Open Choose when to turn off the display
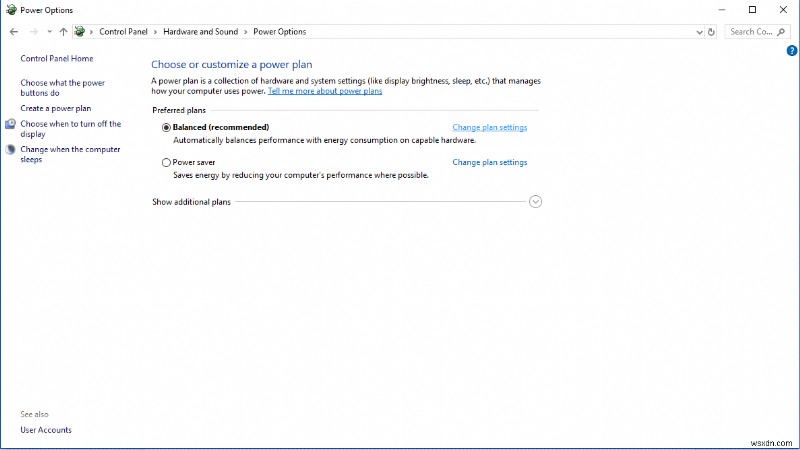The image size is (800, 450). (x=70, y=129)
